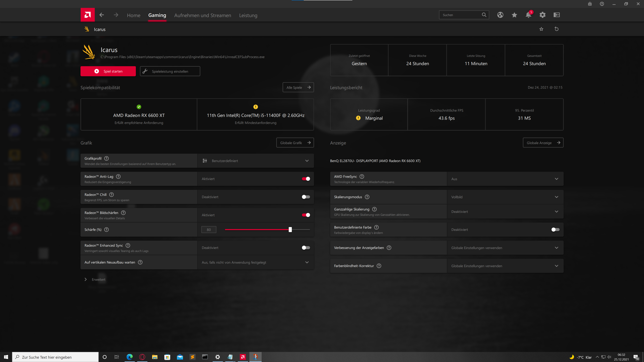
Task: Show help for Verbesserung der Anzeigefarben
Action: 389,248
